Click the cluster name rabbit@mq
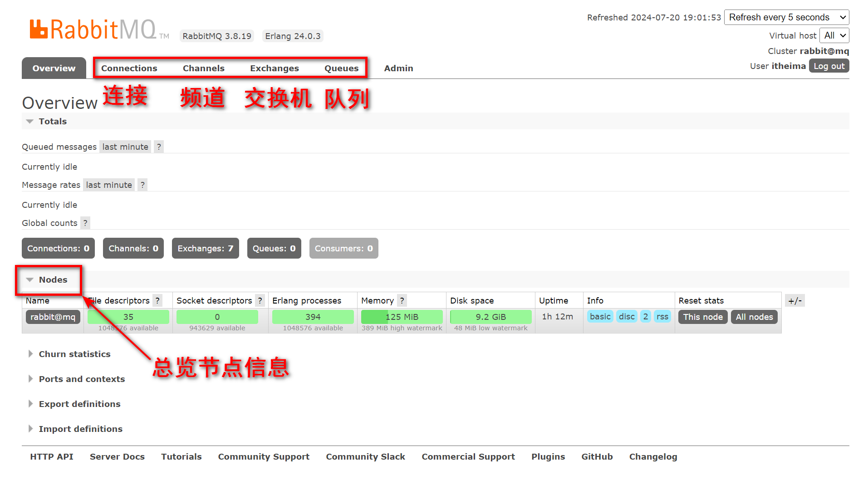 coord(824,51)
